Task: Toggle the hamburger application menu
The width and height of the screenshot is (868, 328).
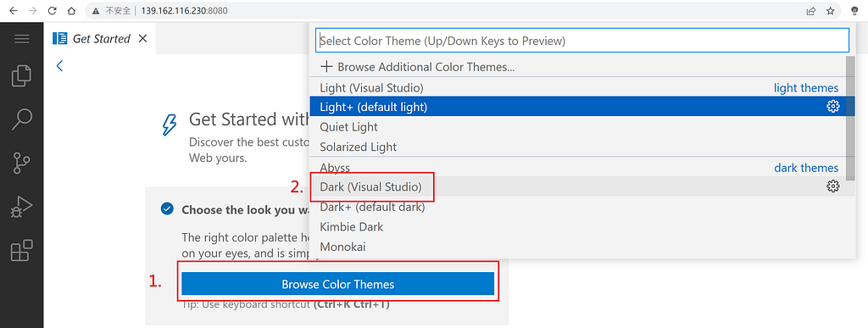Action: pos(21,39)
